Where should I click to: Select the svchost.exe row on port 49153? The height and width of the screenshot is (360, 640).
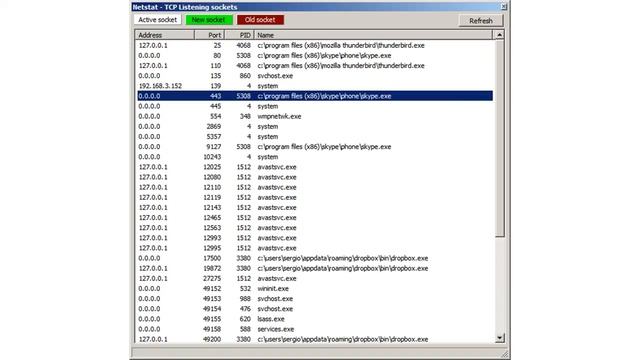point(315,299)
